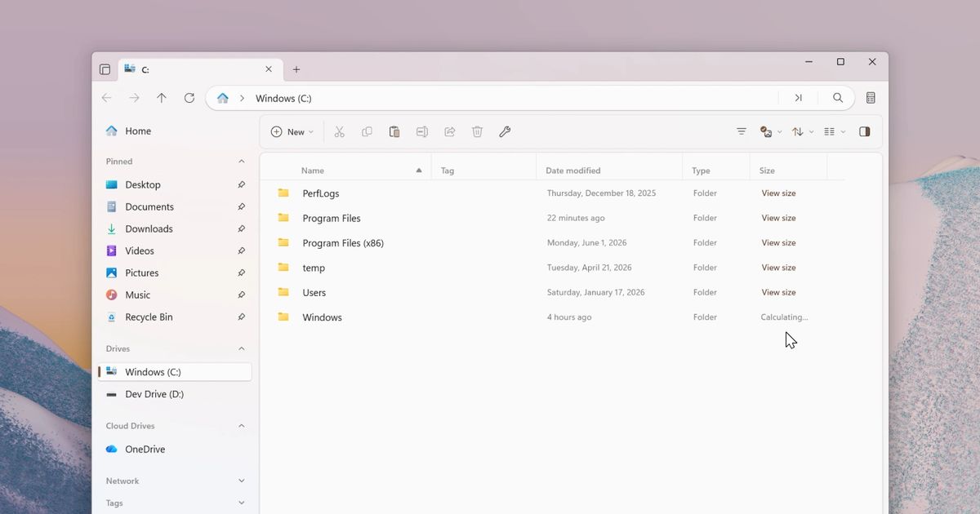Unpin Videos using its pin icon

242,250
